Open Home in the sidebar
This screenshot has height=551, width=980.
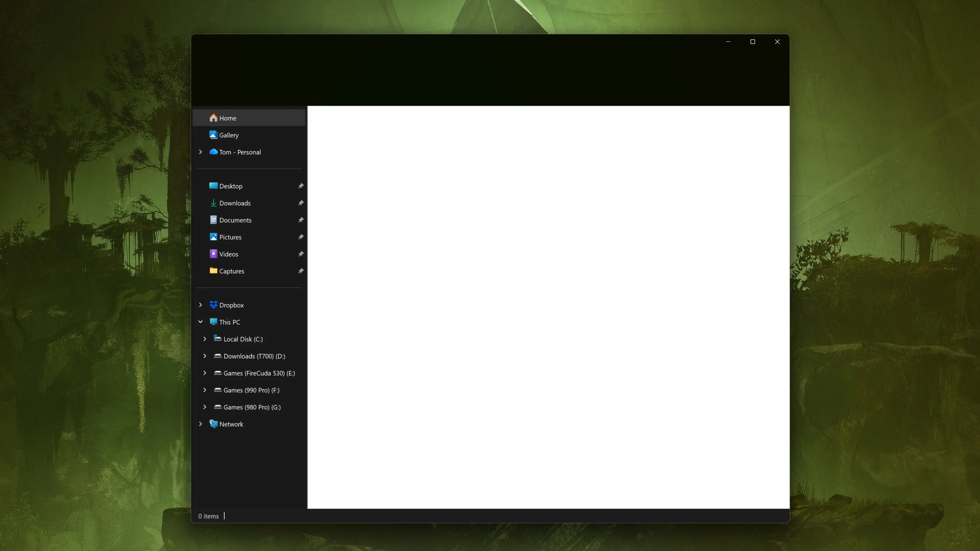click(x=227, y=118)
